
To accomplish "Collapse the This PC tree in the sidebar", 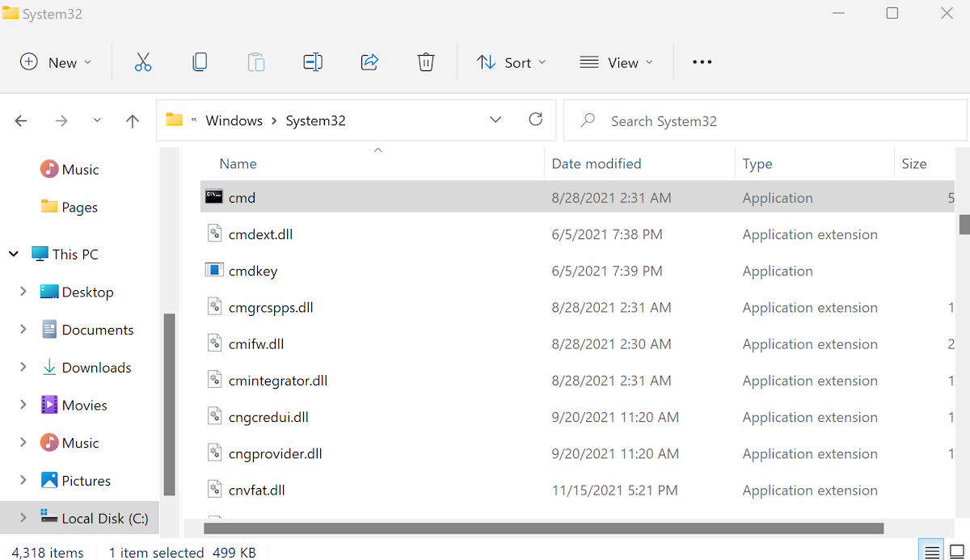I will click(13, 253).
